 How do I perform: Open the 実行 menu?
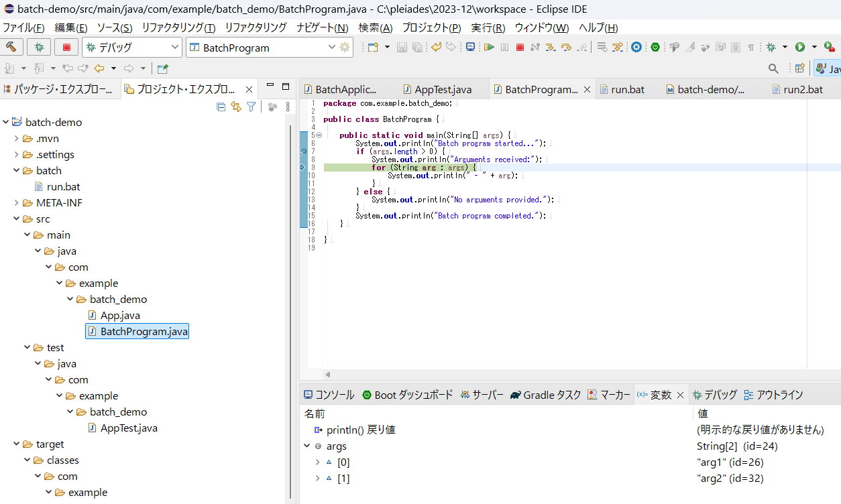[x=488, y=27]
